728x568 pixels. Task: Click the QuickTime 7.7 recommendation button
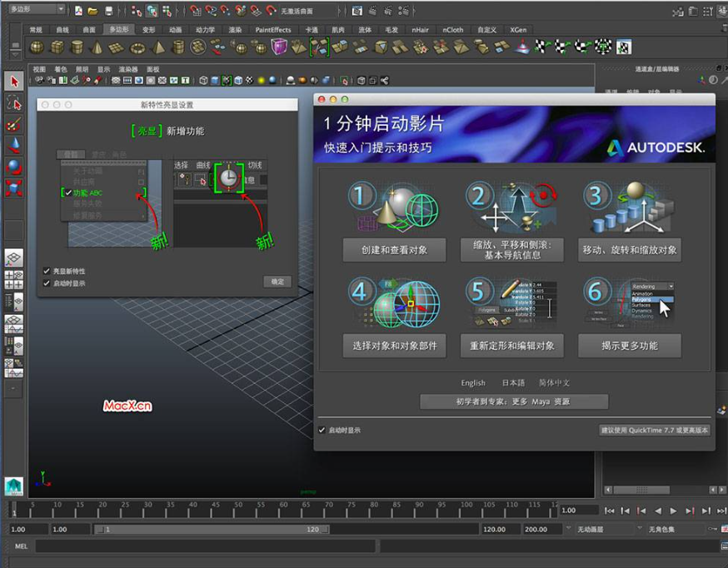tap(655, 431)
